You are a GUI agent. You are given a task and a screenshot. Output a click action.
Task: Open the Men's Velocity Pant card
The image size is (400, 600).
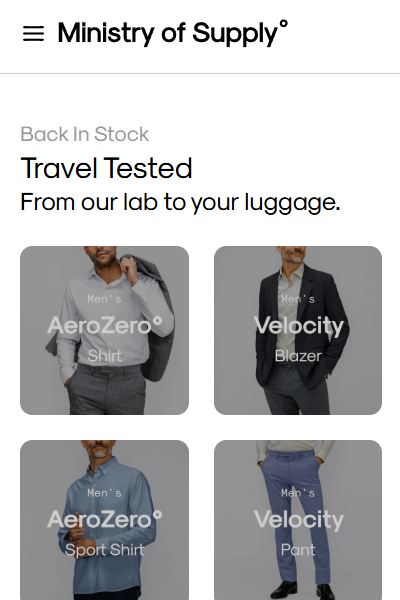tap(298, 520)
